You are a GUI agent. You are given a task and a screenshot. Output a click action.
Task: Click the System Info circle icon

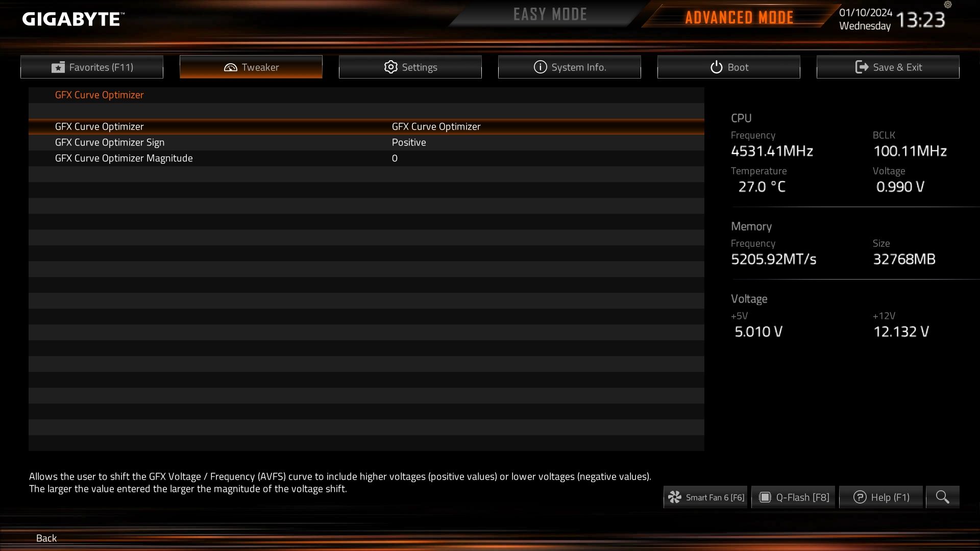pos(540,67)
